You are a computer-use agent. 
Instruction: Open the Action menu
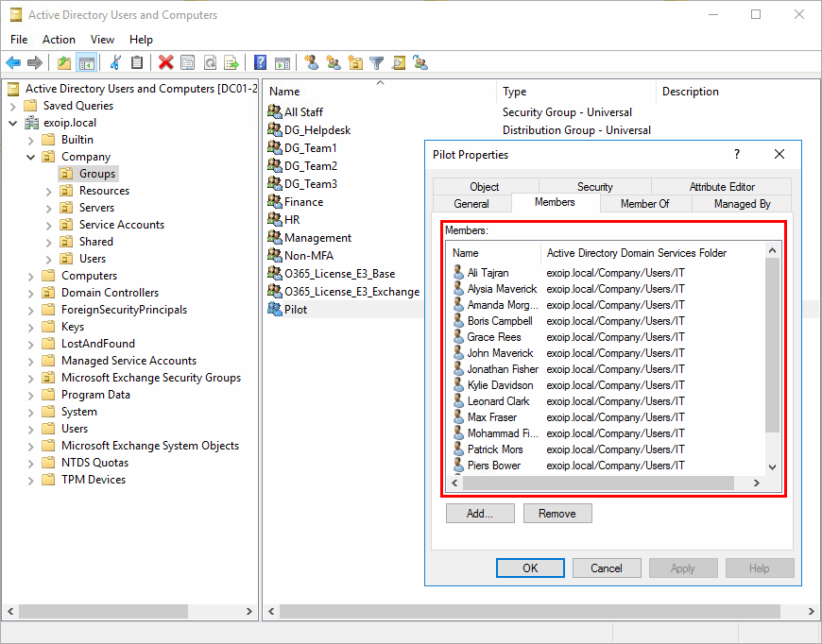coord(59,40)
